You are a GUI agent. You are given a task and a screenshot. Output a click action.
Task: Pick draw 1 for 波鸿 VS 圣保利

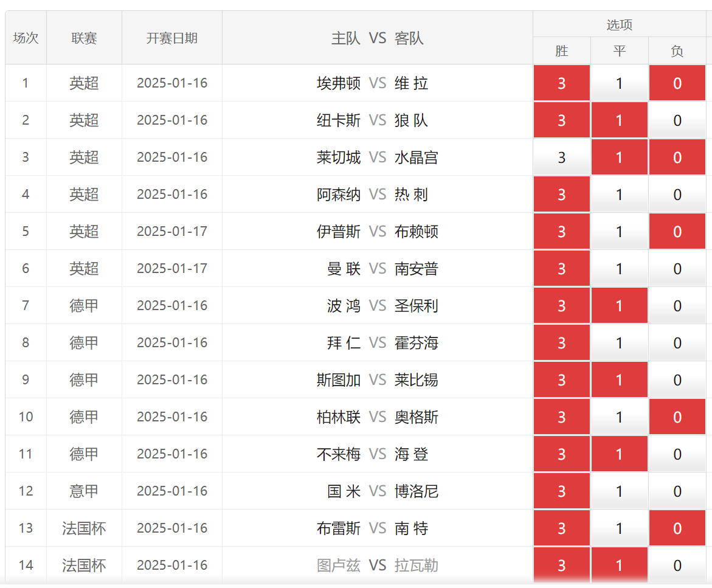[x=620, y=306]
